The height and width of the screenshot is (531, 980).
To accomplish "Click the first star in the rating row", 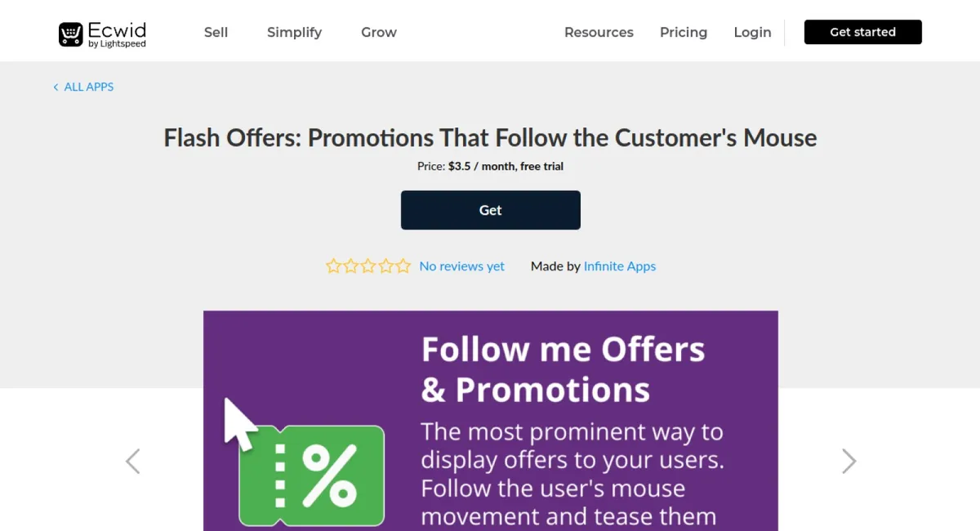I will point(333,265).
